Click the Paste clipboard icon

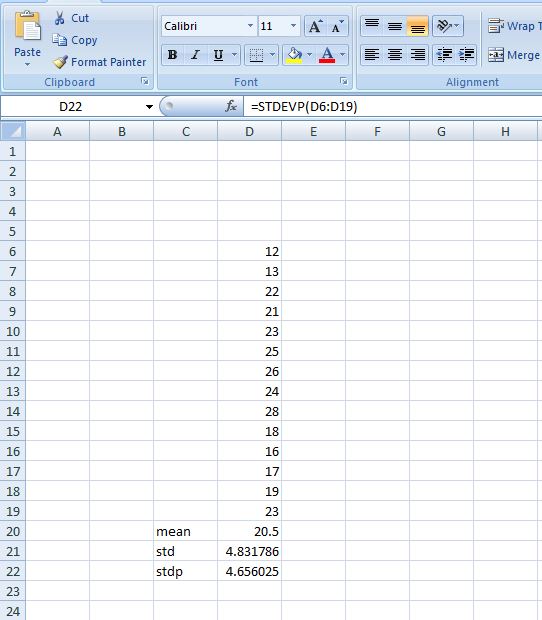27,26
